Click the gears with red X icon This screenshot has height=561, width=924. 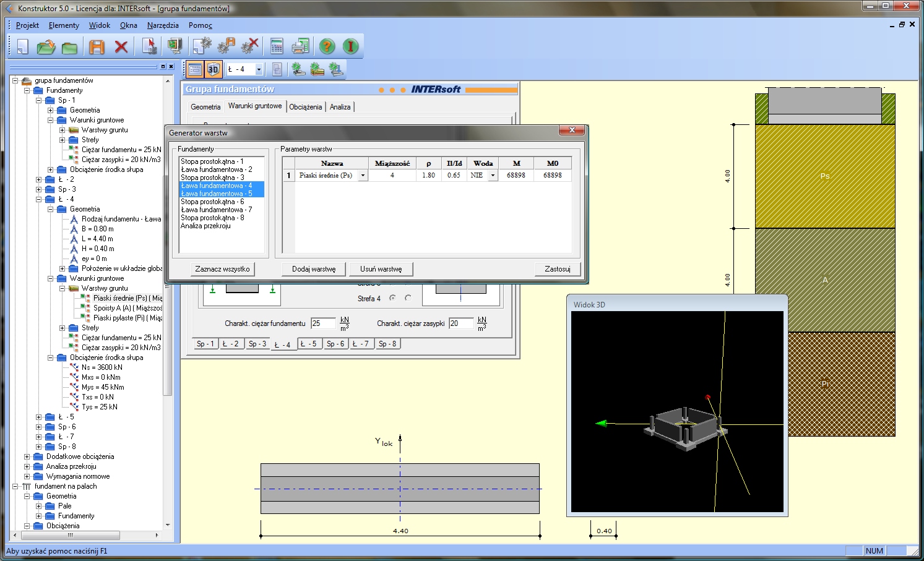click(250, 46)
